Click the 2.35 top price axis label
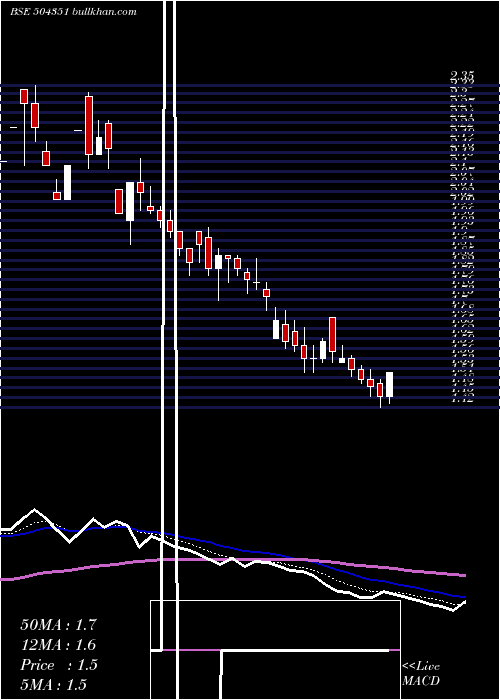The width and height of the screenshot is (500, 700). coord(462,75)
